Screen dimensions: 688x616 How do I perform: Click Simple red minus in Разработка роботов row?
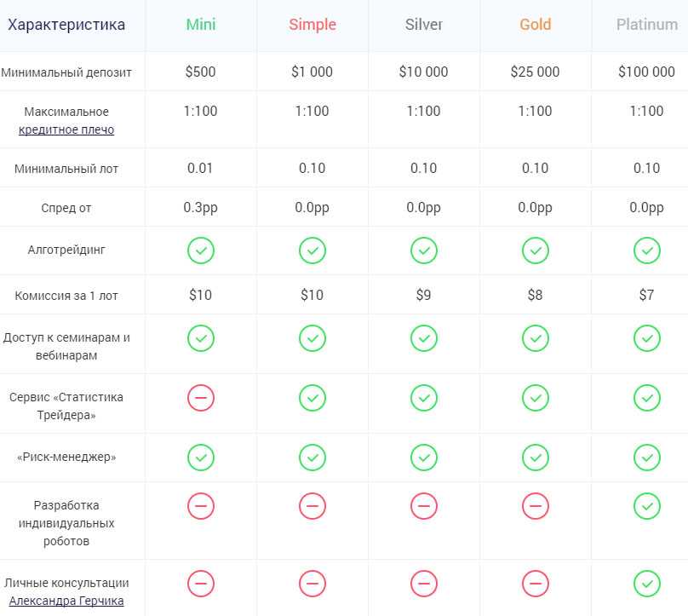312,506
